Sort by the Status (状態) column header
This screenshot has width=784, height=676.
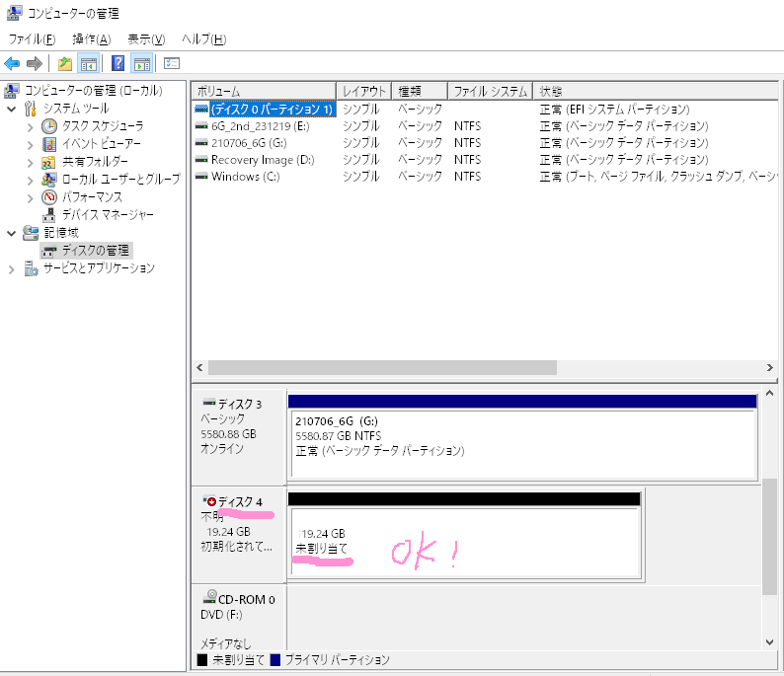click(656, 91)
